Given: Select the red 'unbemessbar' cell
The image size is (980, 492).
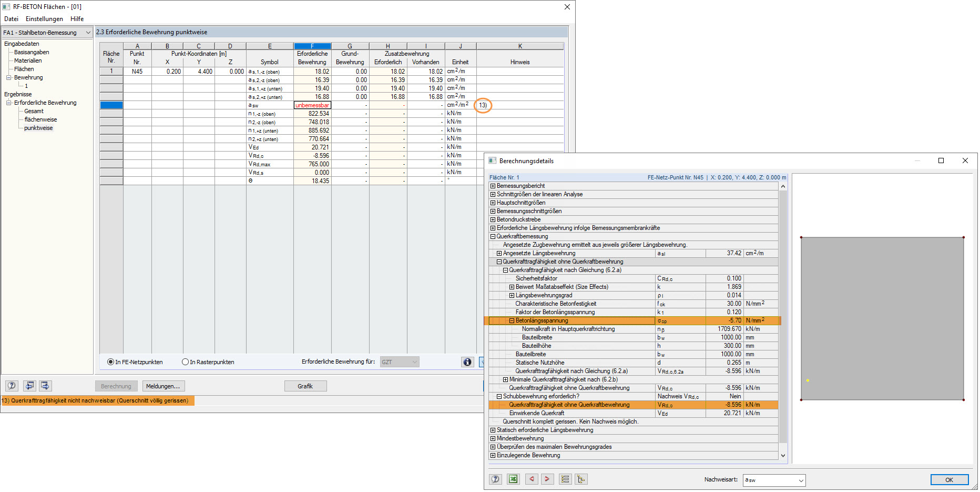Looking at the screenshot, I should [312, 105].
